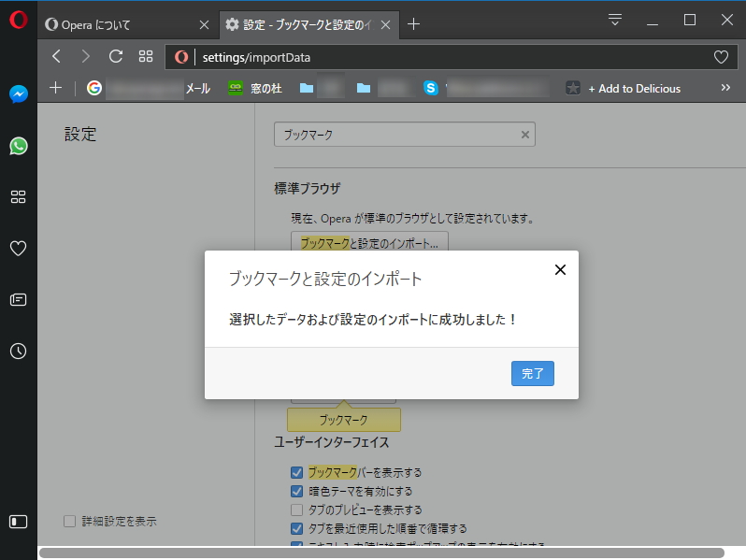Open a new tab
Image resolution: width=746 pixels, height=560 pixels.
pos(413,24)
